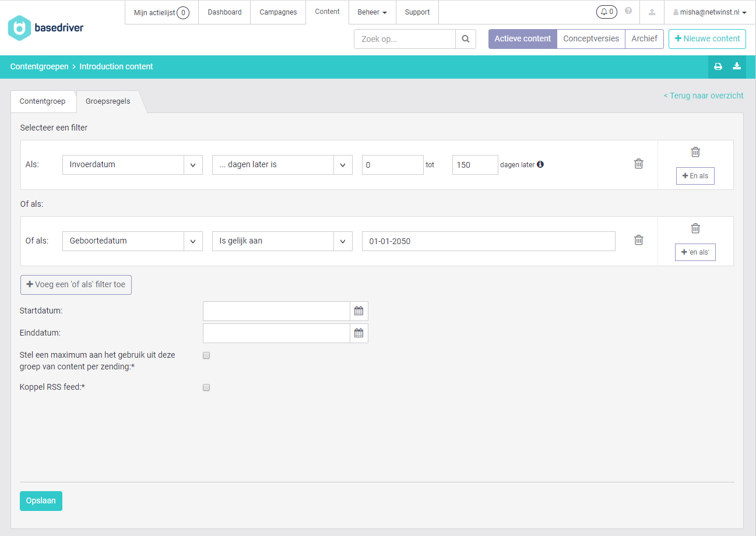Open Support
The width and height of the screenshot is (756, 536).
(417, 12)
